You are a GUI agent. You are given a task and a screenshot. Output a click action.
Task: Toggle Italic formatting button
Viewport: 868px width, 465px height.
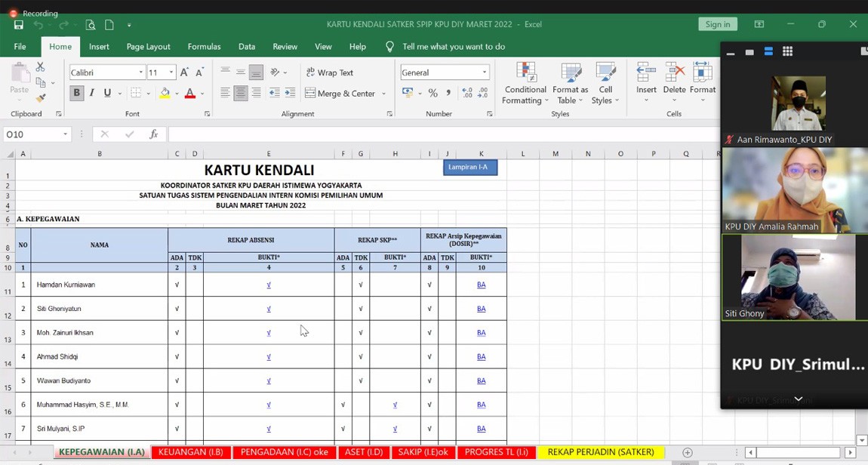pyautogui.click(x=92, y=93)
